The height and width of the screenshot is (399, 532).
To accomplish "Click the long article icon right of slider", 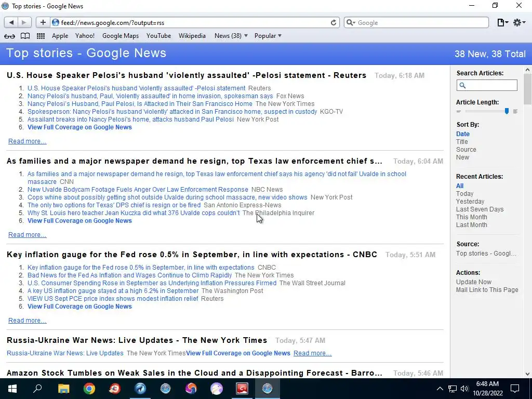I will tap(515, 111).
